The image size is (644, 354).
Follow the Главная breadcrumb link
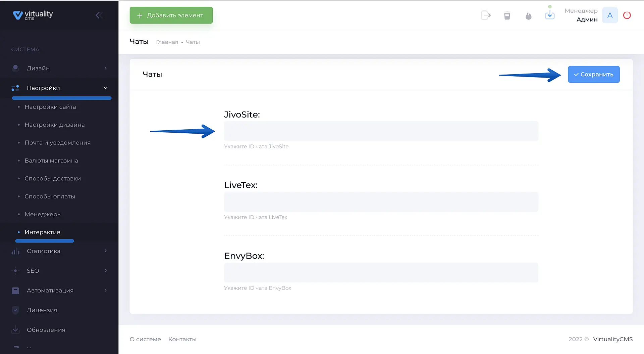click(167, 42)
